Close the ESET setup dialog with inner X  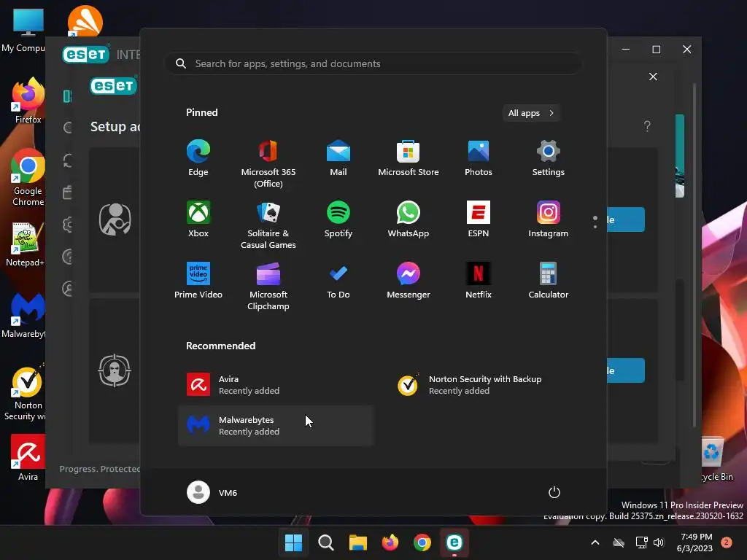[653, 77]
